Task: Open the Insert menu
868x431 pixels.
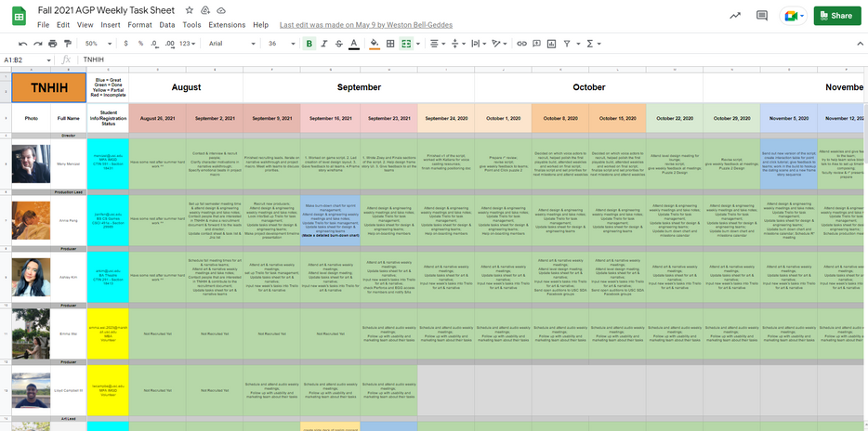Action: coord(111,25)
